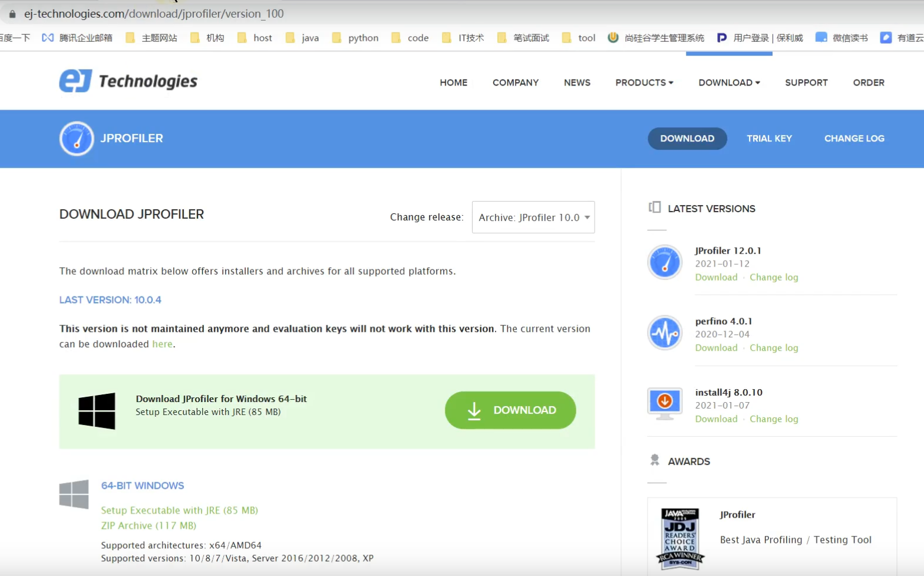Go to the HOME page
This screenshot has height=576, width=924.
click(454, 83)
